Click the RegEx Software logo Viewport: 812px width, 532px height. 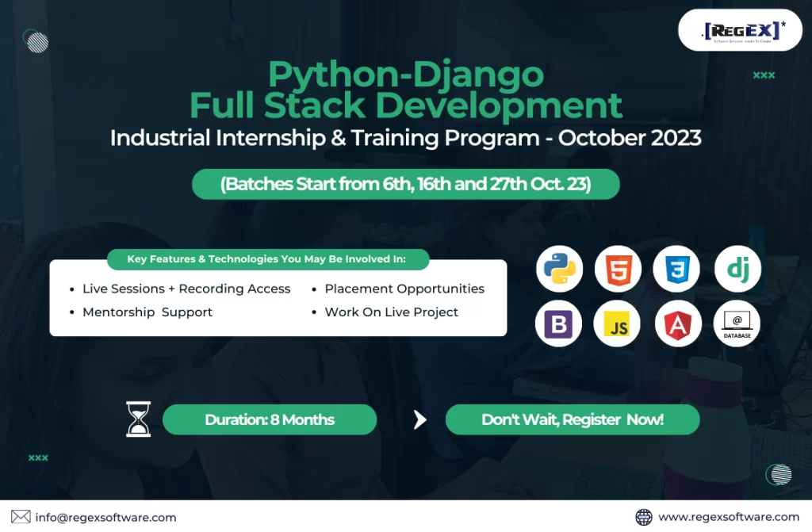(740, 30)
